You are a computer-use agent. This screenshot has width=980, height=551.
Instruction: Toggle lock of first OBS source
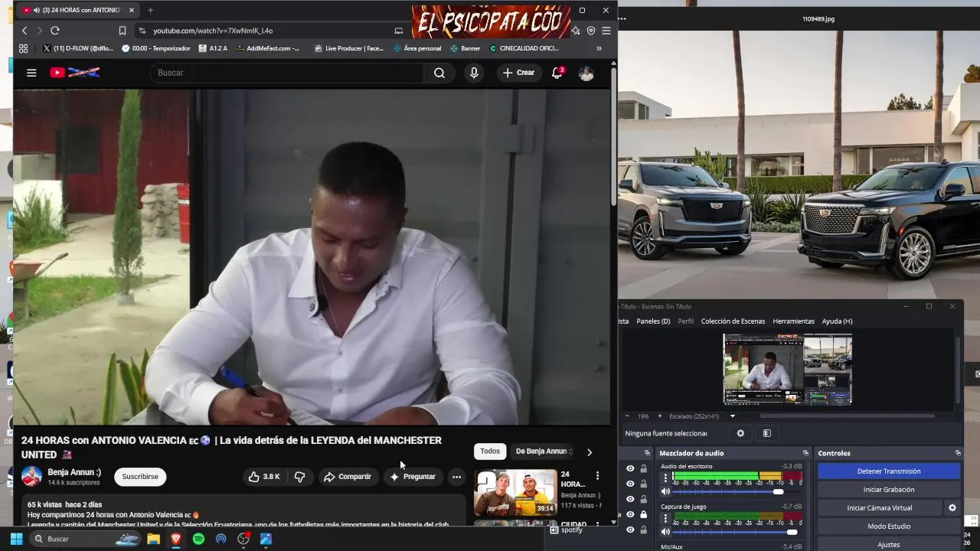(644, 468)
